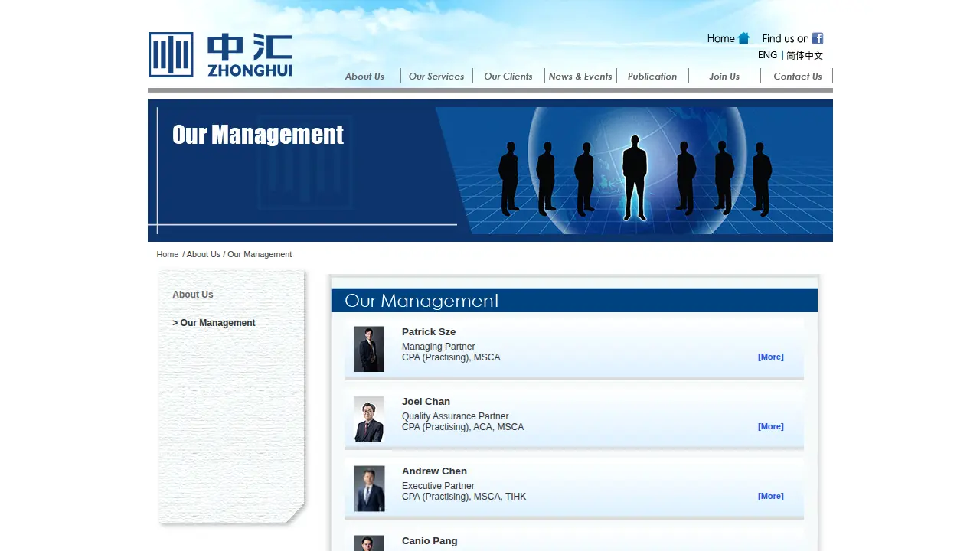The height and width of the screenshot is (551, 980).
Task: Open the Join Us menu
Action: point(724,76)
